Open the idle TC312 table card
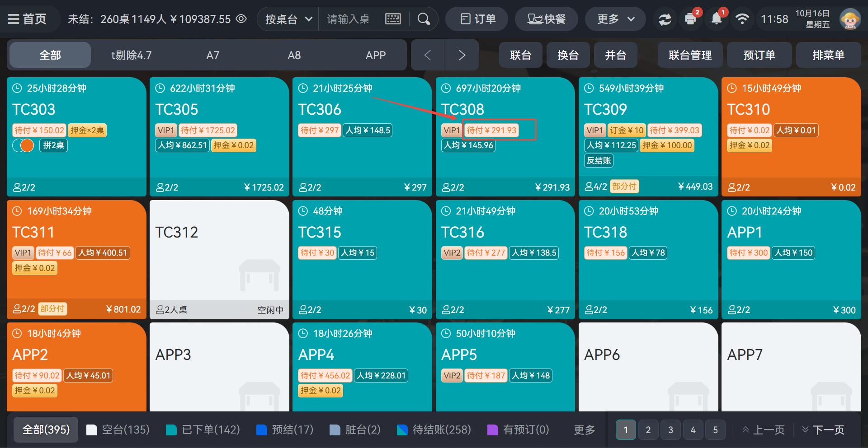868x448 pixels. point(219,260)
